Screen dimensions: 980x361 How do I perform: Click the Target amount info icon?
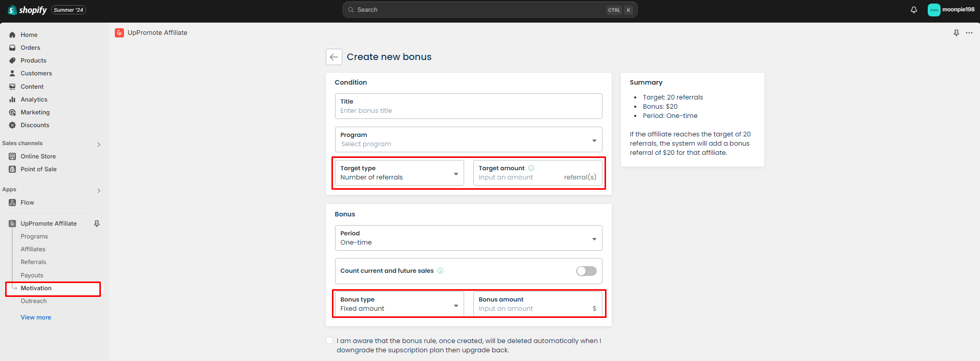click(x=531, y=168)
